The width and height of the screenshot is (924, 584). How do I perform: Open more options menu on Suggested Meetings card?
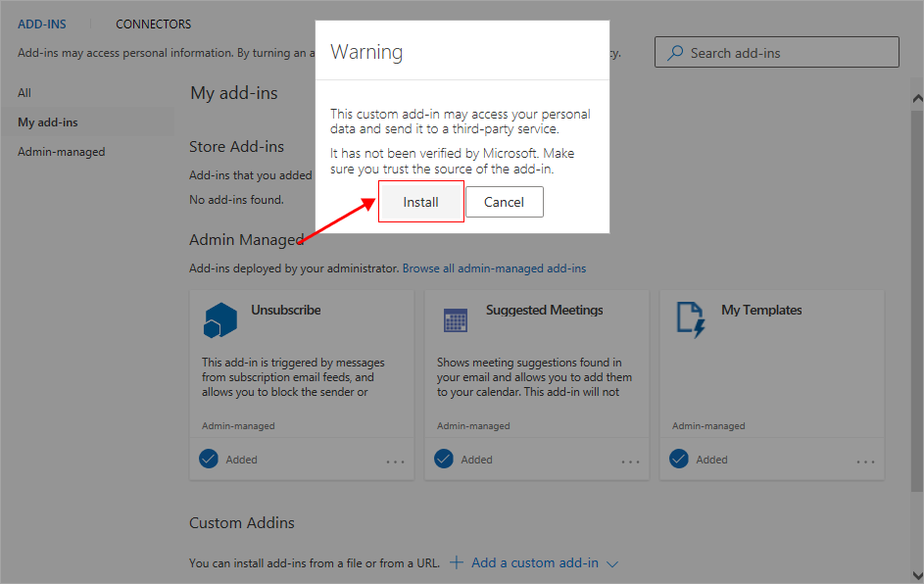click(630, 462)
